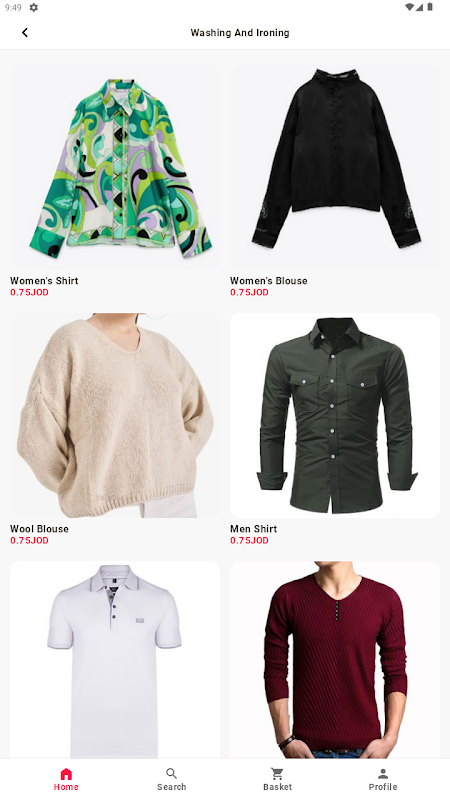
Task: Tap the settings gear in status bar
Action: (x=34, y=8)
